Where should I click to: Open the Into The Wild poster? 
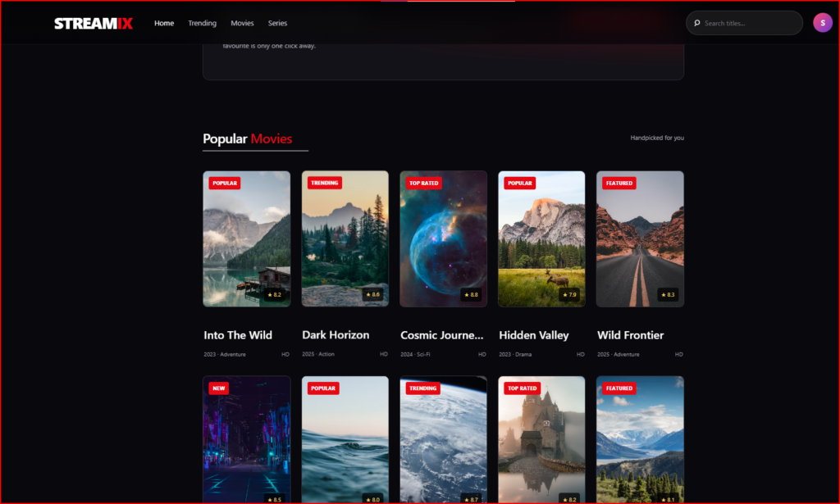click(246, 238)
